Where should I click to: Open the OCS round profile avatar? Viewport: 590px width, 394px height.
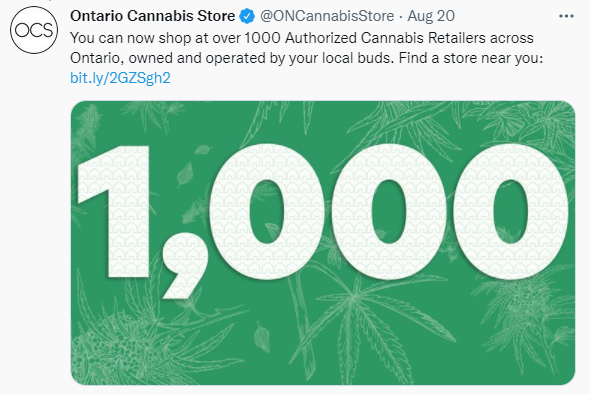pyautogui.click(x=34, y=30)
